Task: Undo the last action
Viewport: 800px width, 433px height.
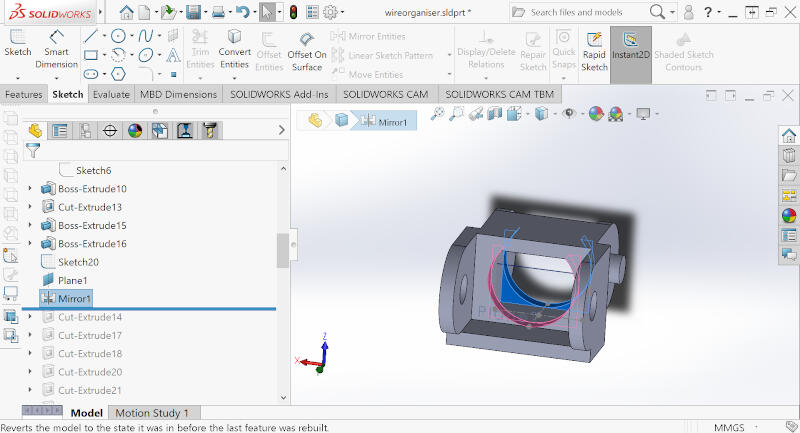Action: coord(243,12)
